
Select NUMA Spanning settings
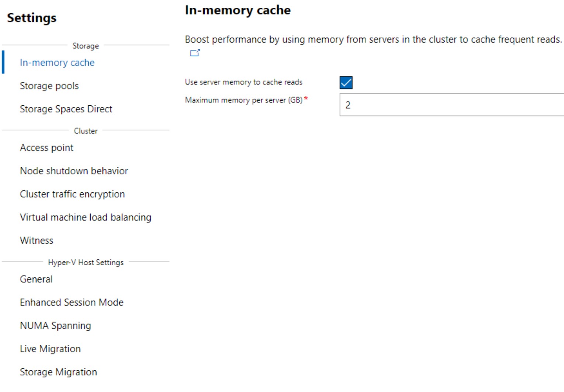click(x=55, y=325)
